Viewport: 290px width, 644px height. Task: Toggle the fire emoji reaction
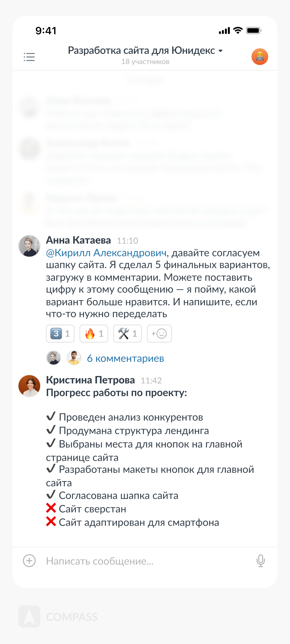point(94,334)
